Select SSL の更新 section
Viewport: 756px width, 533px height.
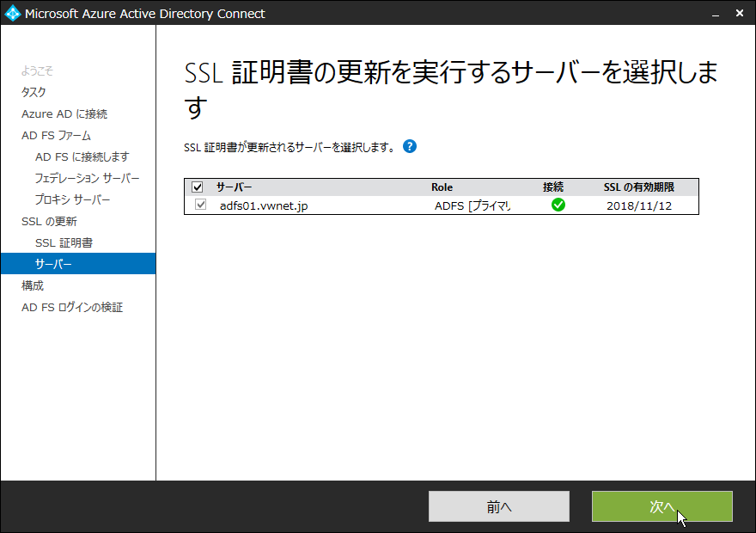[x=49, y=221]
